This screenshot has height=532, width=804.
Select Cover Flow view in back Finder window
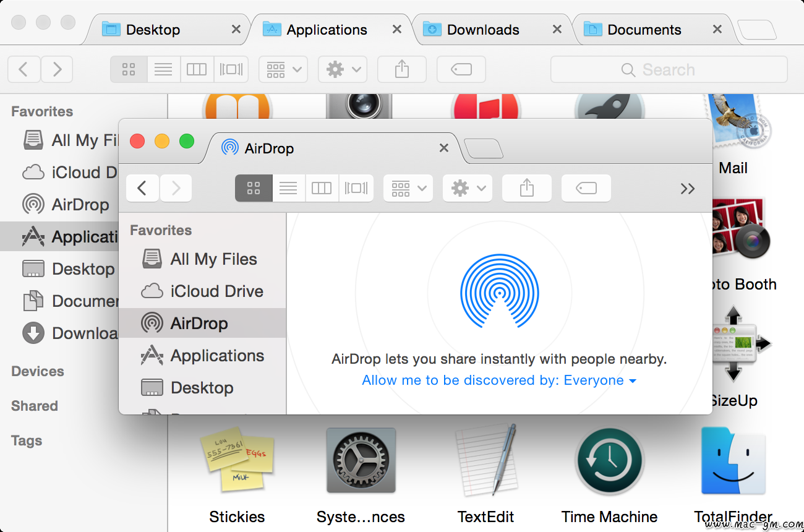click(x=231, y=69)
